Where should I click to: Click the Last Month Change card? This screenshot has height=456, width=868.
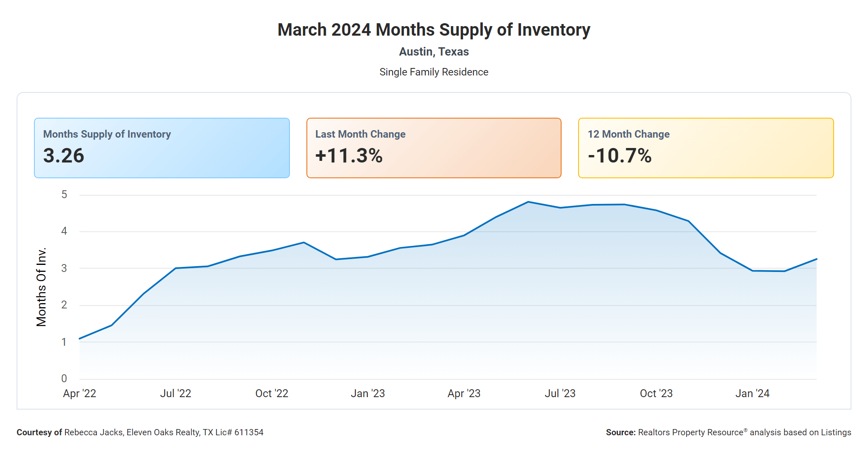(x=434, y=148)
